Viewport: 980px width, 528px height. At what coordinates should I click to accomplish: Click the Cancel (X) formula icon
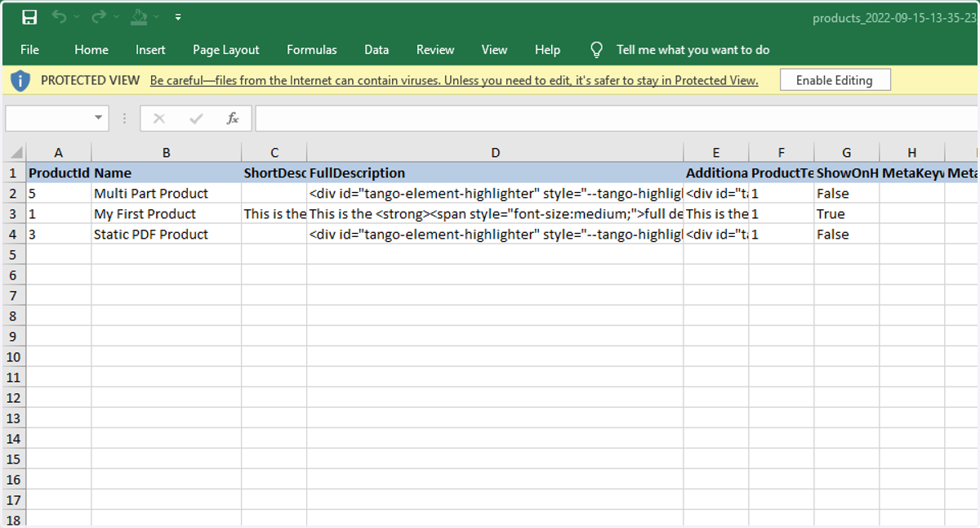click(x=158, y=119)
